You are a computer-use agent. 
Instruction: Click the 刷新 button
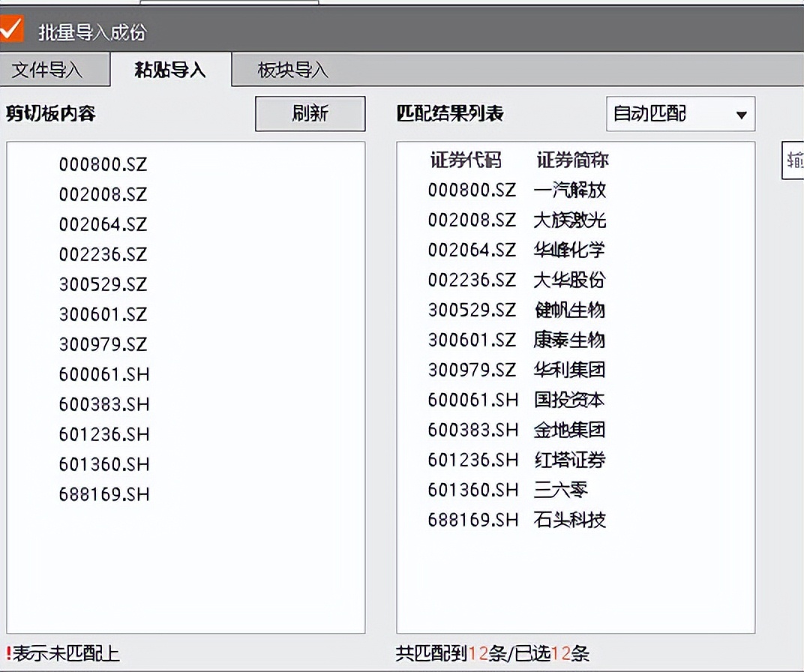(x=310, y=114)
